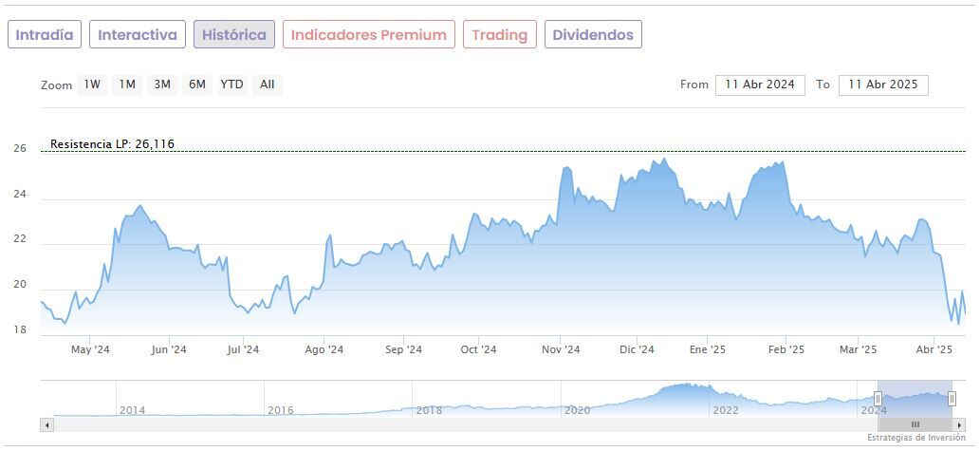Click the horizontal scrollbar thumb
This screenshot has height=451, width=980.
[915, 424]
